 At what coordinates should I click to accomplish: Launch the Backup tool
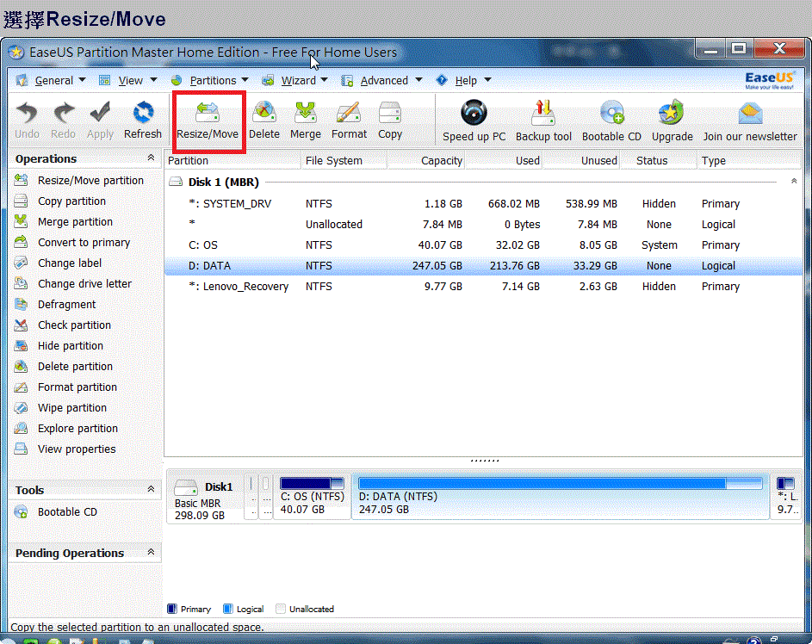tap(543, 121)
